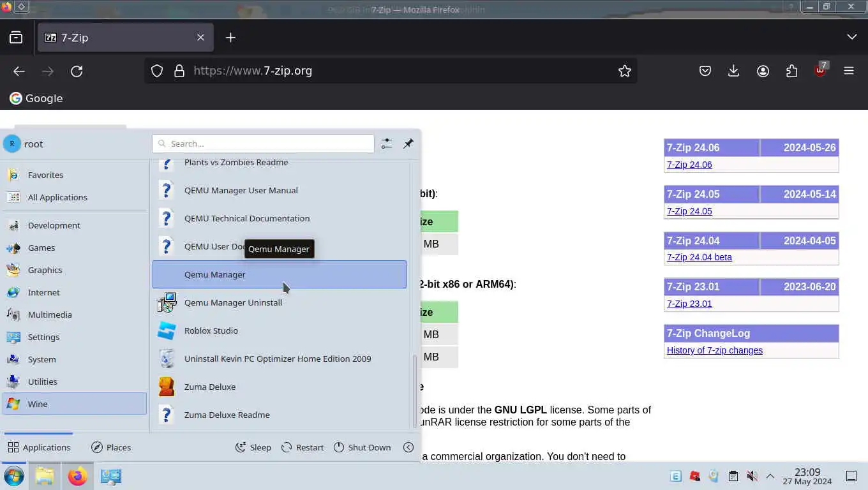
Task: Go back to previous page
Action: coord(19,71)
